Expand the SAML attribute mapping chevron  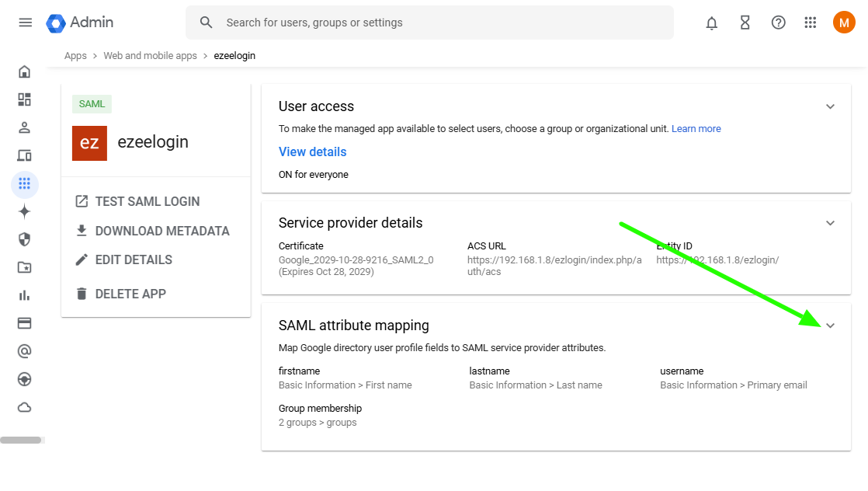tap(831, 326)
